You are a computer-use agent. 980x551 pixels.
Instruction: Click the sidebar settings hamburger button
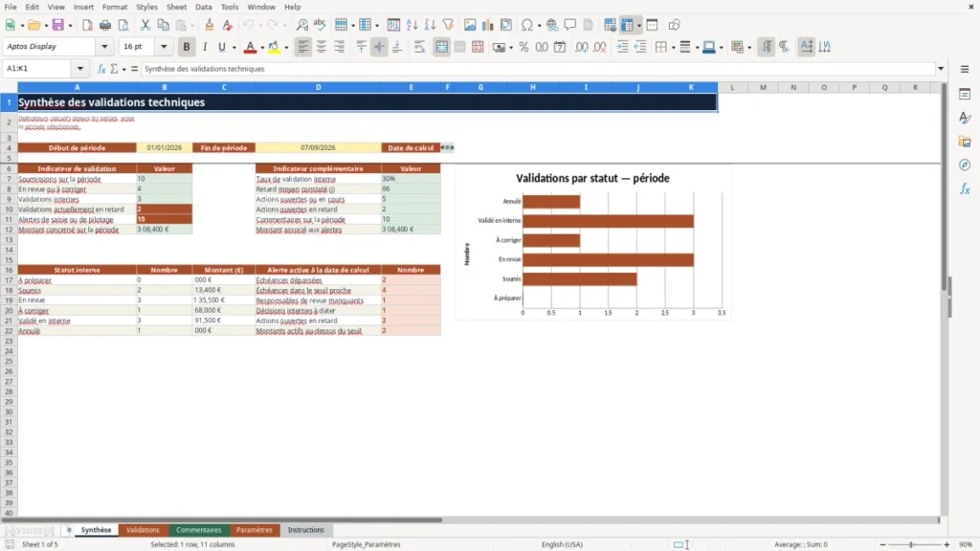[965, 69]
